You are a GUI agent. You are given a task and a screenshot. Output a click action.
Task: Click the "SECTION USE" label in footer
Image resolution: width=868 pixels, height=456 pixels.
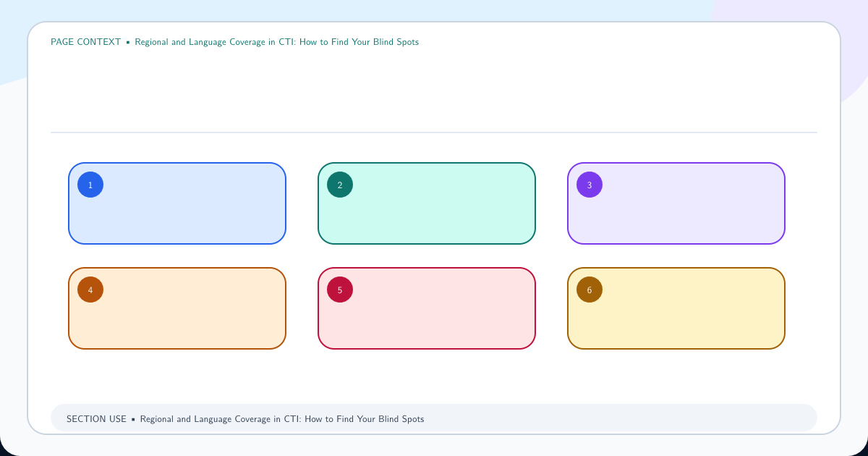point(96,419)
